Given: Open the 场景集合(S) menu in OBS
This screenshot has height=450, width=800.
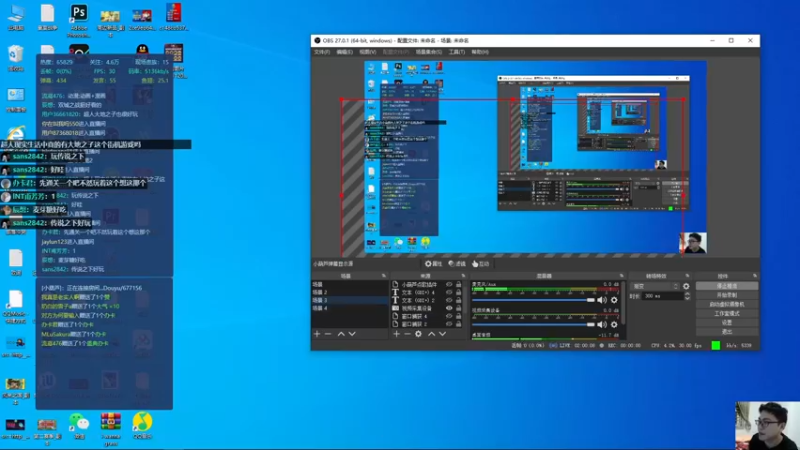Looking at the screenshot, I should click(429, 52).
